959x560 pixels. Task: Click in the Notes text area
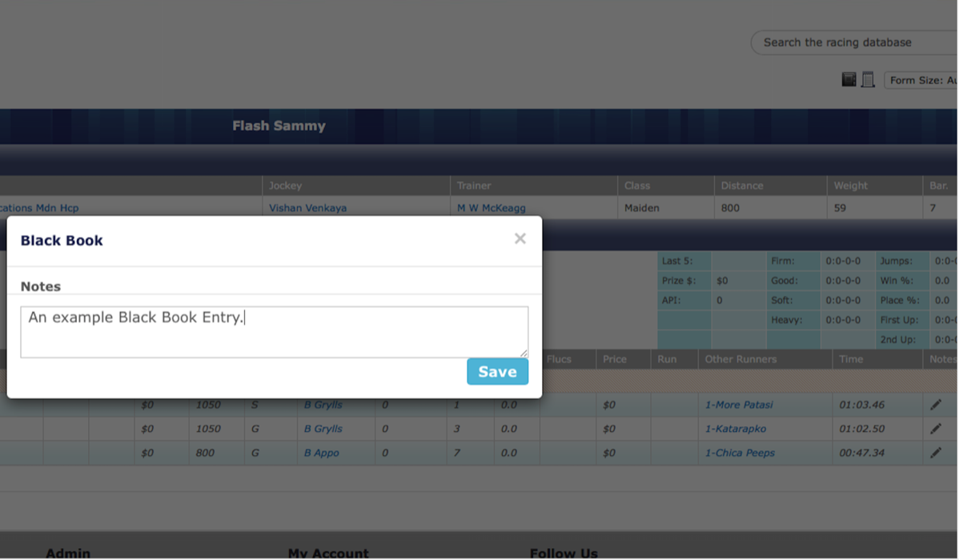(274, 332)
